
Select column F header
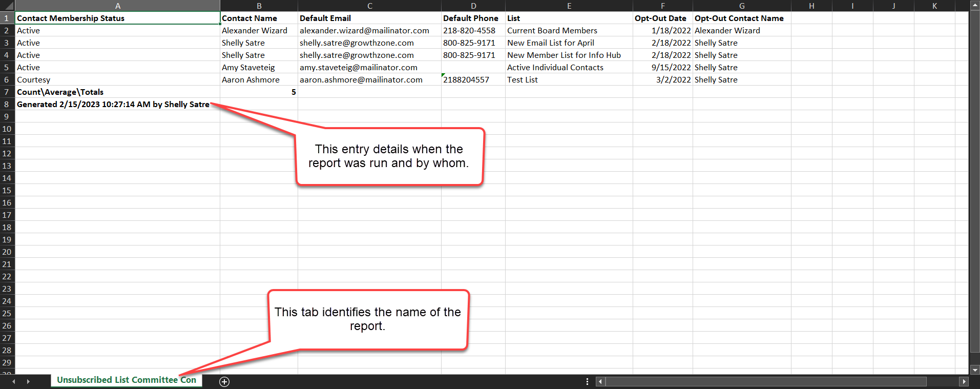662,6
